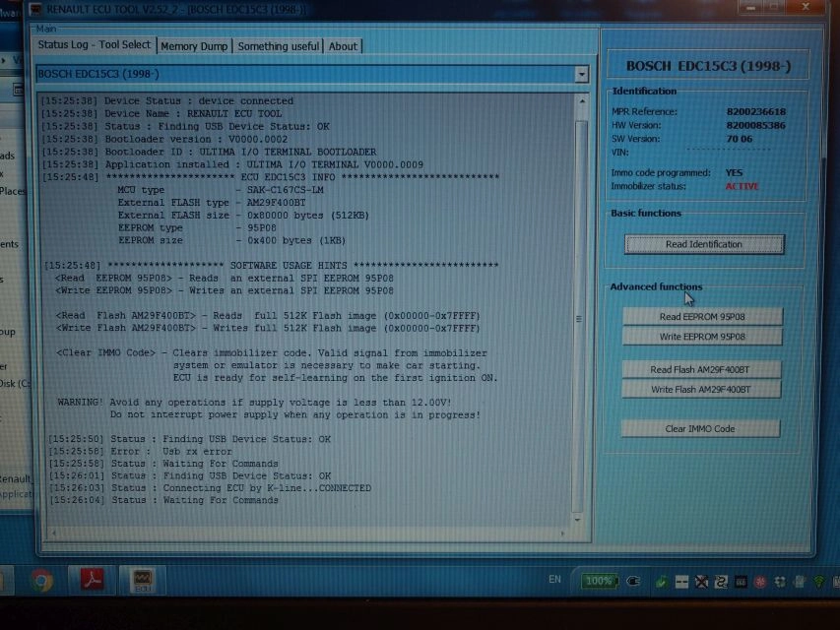Viewport: 840px width, 630px height.
Task: Open Google Chrome from the taskbar
Action: tap(41, 581)
